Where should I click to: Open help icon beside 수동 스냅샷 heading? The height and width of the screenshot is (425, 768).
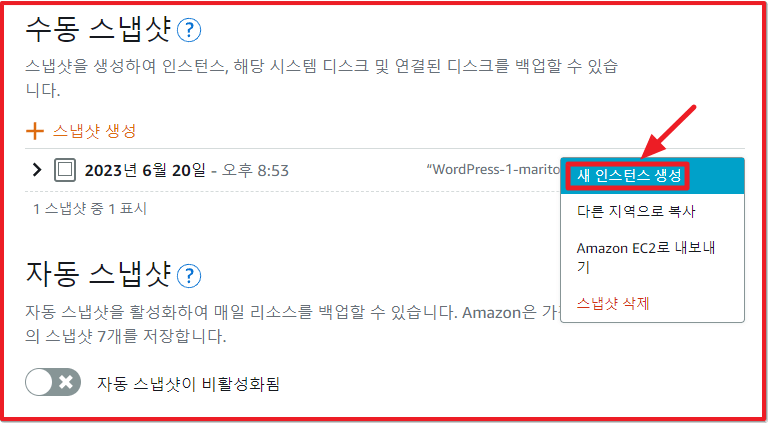click(189, 31)
